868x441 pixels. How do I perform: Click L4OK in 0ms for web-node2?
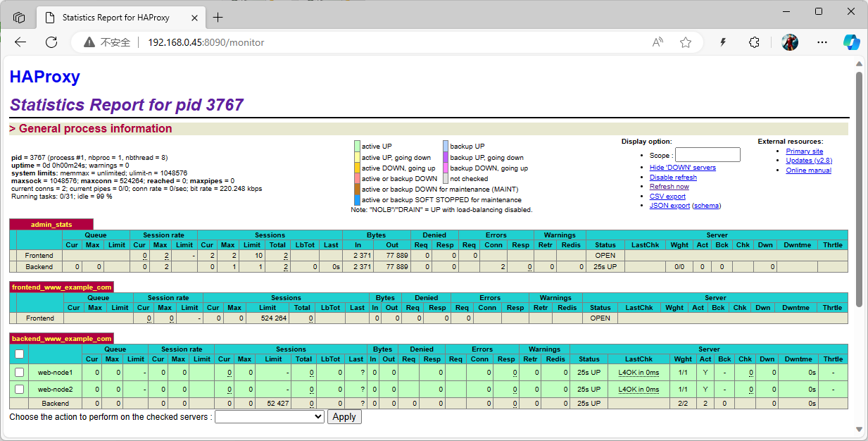(639, 389)
